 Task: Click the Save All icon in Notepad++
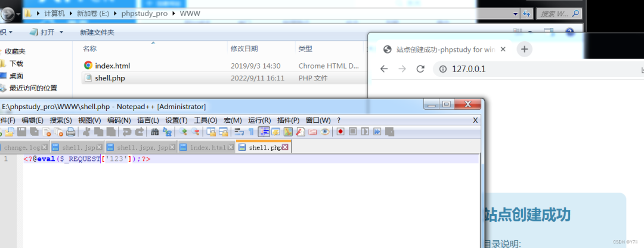[34, 132]
